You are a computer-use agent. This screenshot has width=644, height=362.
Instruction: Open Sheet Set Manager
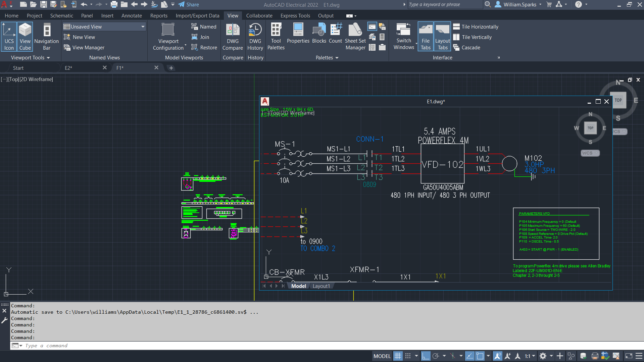(355, 37)
